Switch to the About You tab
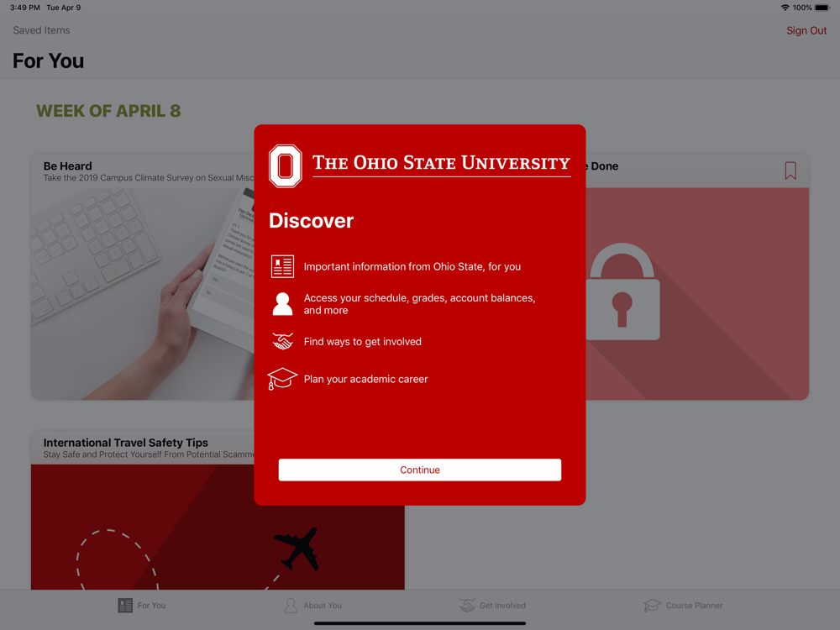The image size is (840, 630). [x=312, y=606]
